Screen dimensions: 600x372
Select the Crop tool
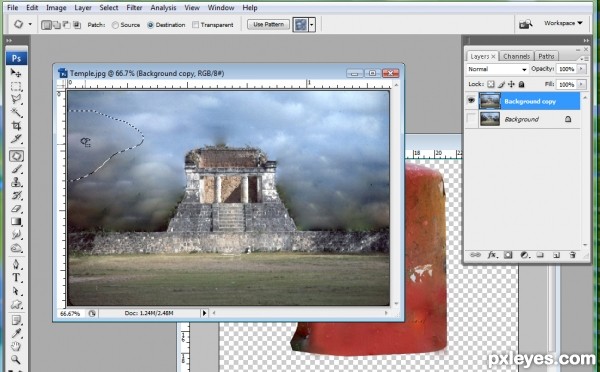pyautogui.click(x=16, y=126)
